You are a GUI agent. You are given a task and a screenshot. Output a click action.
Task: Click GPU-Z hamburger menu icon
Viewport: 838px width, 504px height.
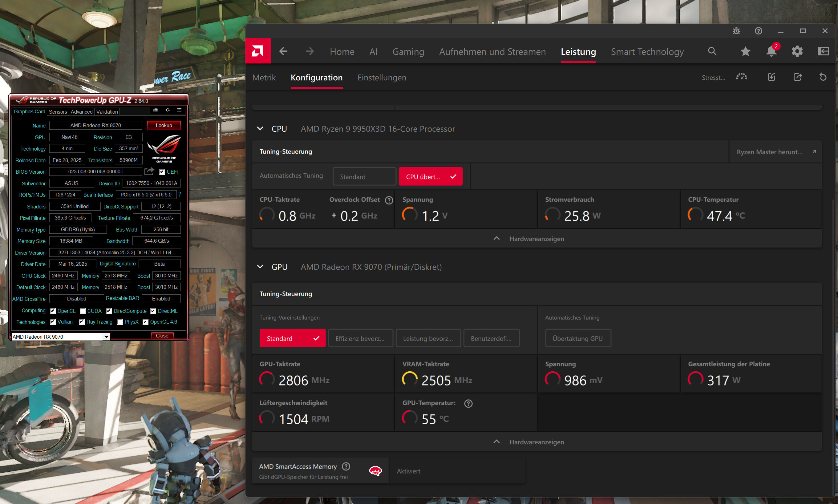(179, 110)
